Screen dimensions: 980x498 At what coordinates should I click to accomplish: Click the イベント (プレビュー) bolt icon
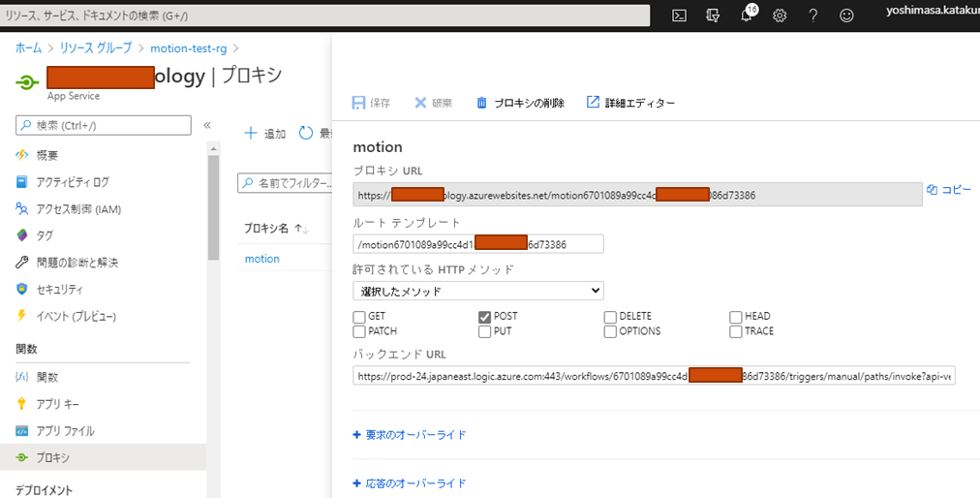pos(22,315)
